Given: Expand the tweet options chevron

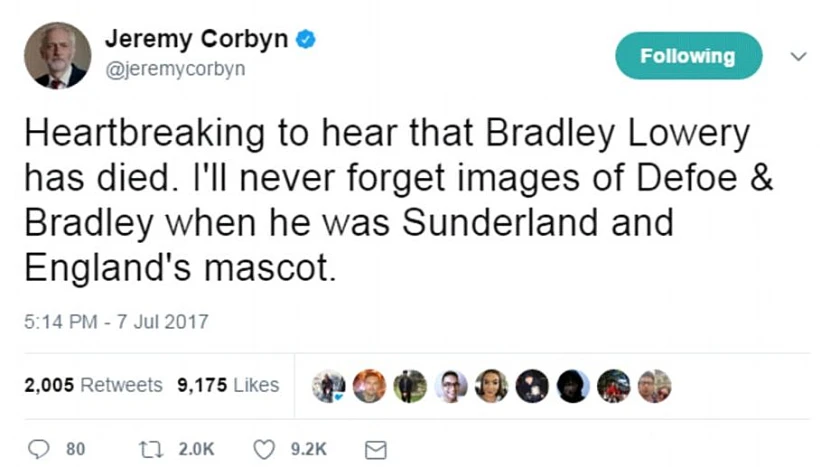Looking at the screenshot, I should [x=797, y=57].
